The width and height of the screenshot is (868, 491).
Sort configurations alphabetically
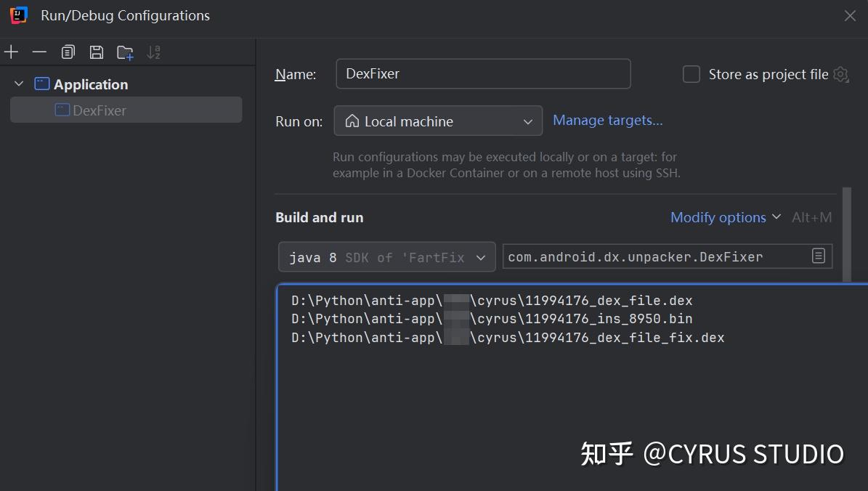click(x=153, y=52)
